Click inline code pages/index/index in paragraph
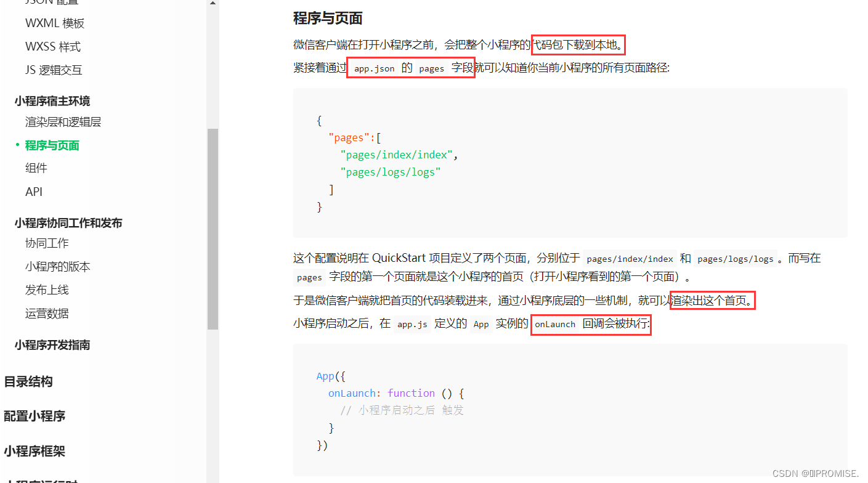The width and height of the screenshot is (868, 483). pyautogui.click(x=630, y=259)
